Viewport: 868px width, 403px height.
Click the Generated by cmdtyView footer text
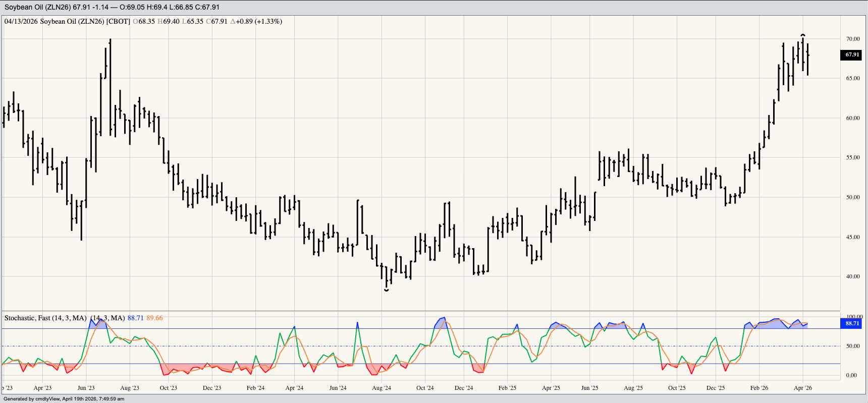[x=64, y=399]
